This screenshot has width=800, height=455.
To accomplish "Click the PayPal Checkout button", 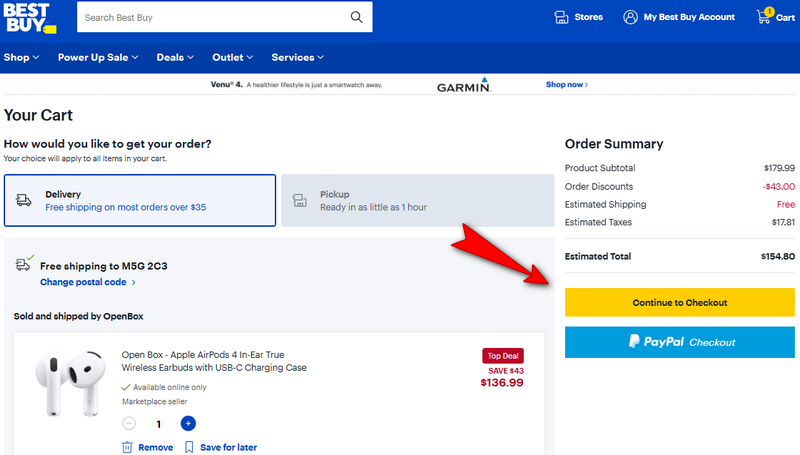I will tap(680, 342).
